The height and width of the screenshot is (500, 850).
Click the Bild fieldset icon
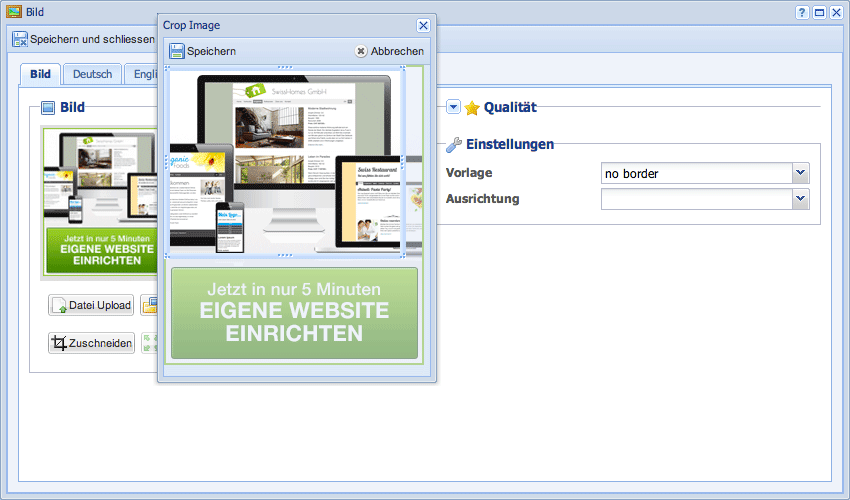(48, 108)
